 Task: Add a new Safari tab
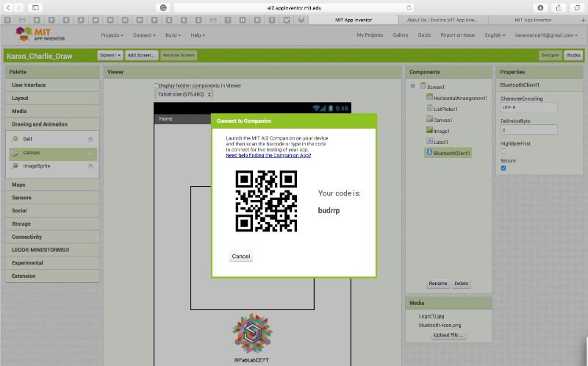pyautogui.click(x=583, y=20)
